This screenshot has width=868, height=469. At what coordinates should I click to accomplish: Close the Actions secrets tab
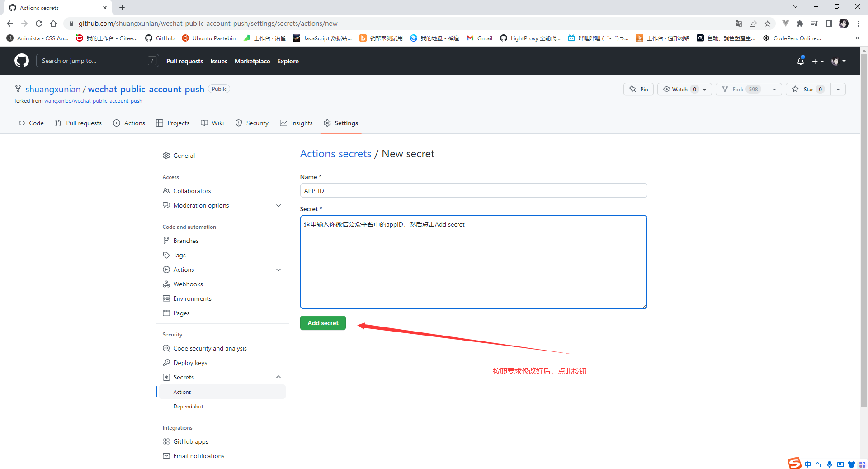pos(105,8)
